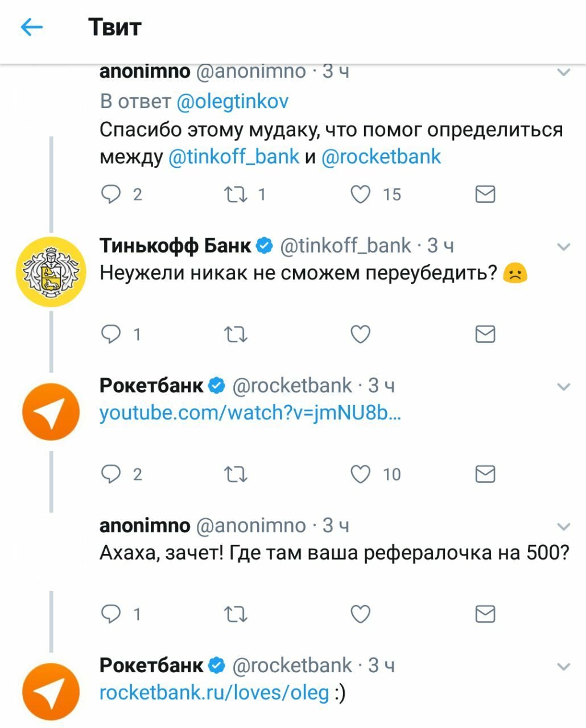Open options for the last Рокетбанк tweet

click(563, 667)
